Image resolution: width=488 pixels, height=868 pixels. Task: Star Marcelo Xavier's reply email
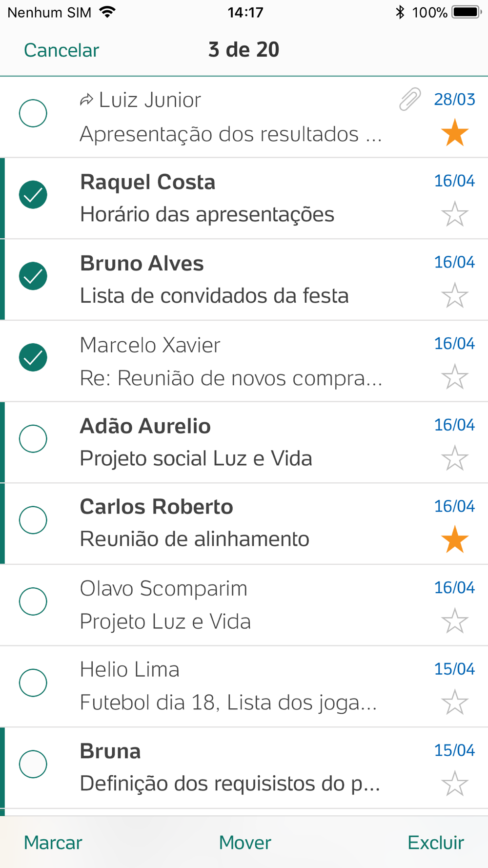pos(454,377)
